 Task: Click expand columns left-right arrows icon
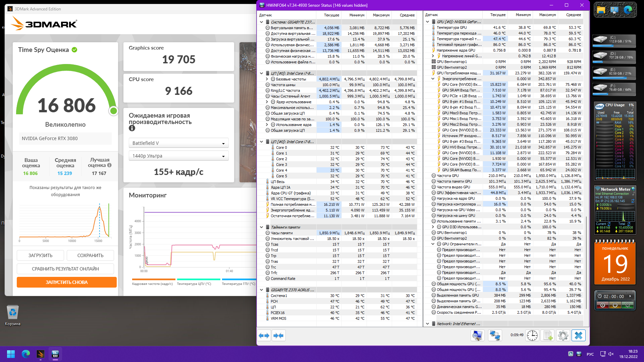tap(264, 335)
